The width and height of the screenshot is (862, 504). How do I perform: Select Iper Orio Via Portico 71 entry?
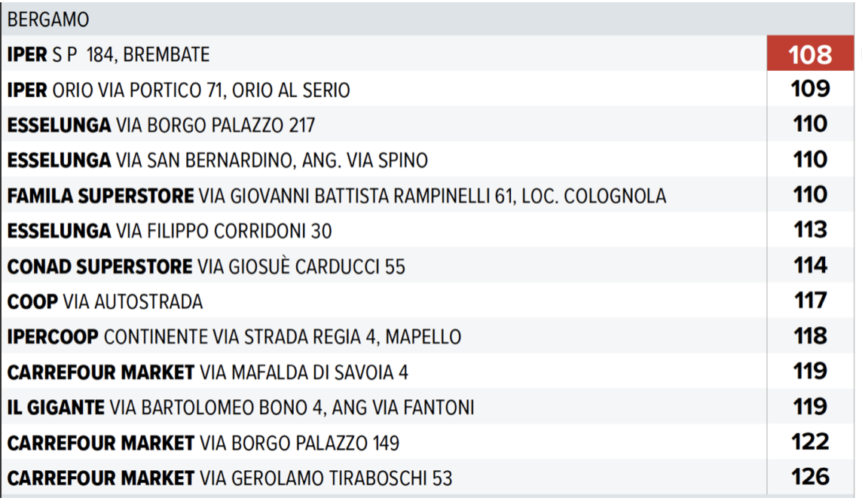pos(179,90)
